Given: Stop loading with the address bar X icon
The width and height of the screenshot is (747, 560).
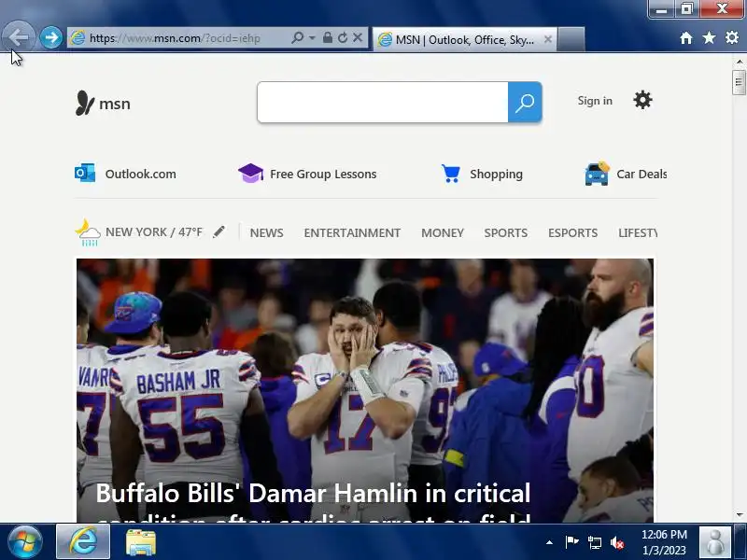Looking at the screenshot, I should click(x=358, y=37).
